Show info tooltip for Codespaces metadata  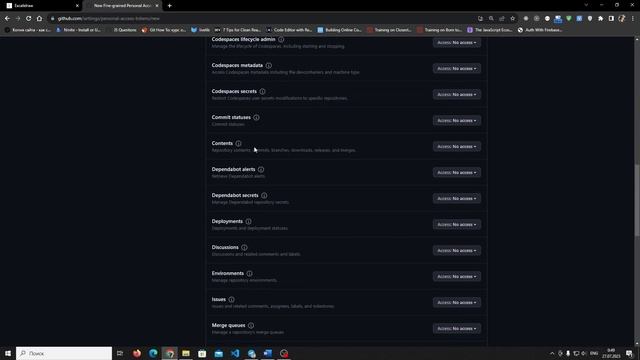(269, 65)
